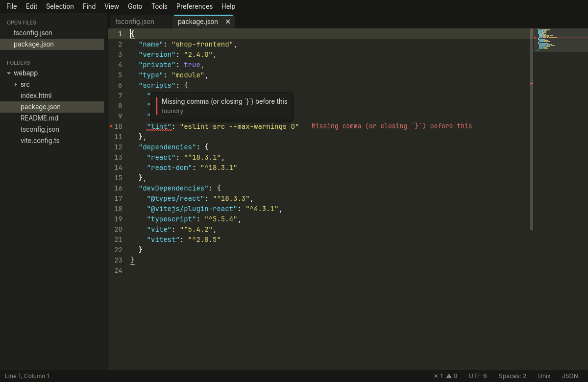Open package.json in the webapp folder tree
The image size is (588, 382).
point(52,107)
